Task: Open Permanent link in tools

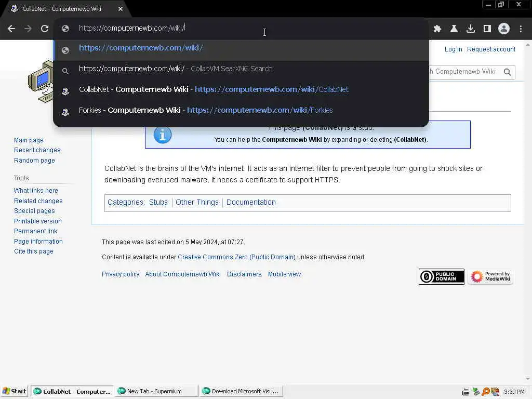Action: 35,231
